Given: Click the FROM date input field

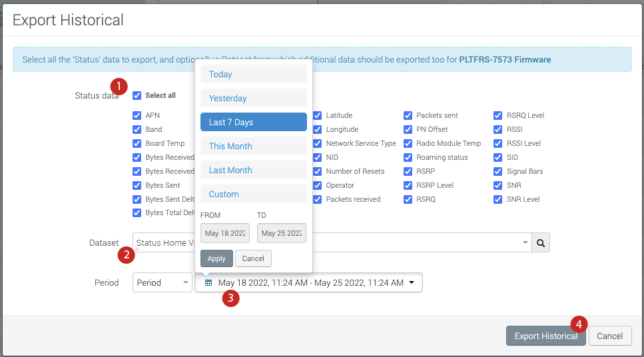Looking at the screenshot, I should pyautogui.click(x=225, y=233).
